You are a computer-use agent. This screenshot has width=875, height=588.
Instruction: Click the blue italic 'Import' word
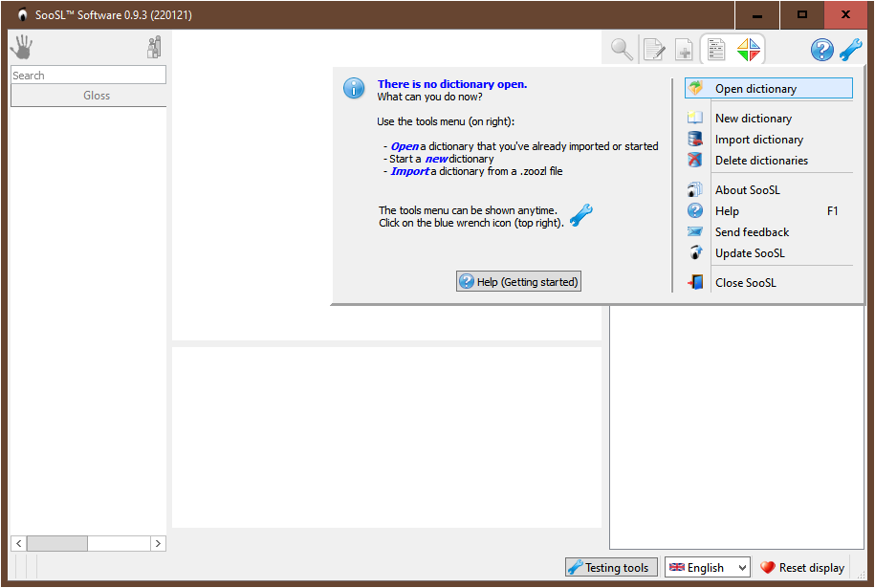pyautogui.click(x=409, y=171)
